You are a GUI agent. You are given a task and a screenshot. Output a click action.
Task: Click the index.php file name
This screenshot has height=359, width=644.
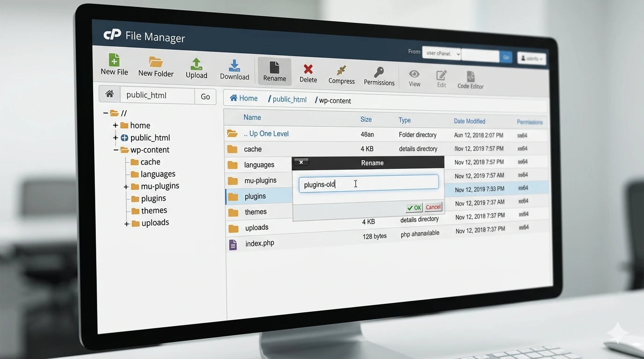tap(260, 243)
